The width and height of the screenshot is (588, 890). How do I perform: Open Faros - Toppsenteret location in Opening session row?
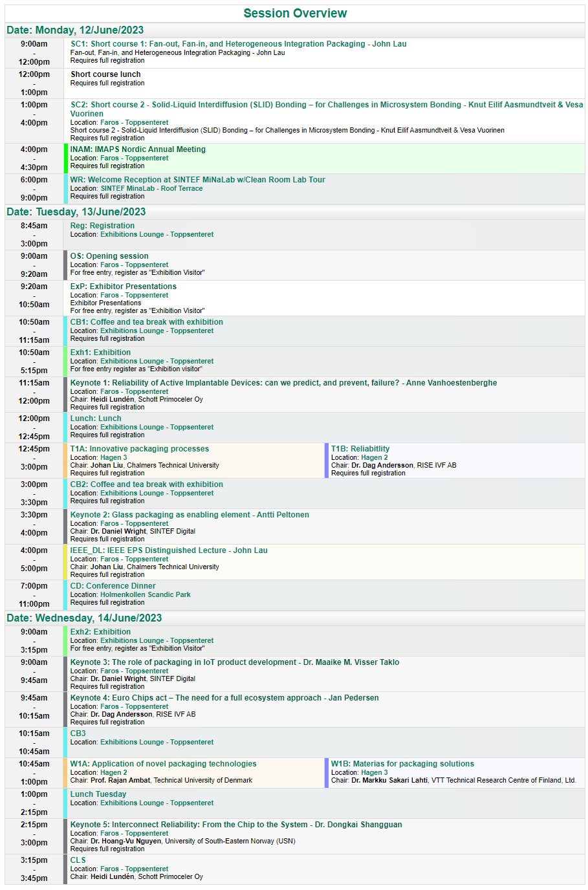[x=134, y=265]
